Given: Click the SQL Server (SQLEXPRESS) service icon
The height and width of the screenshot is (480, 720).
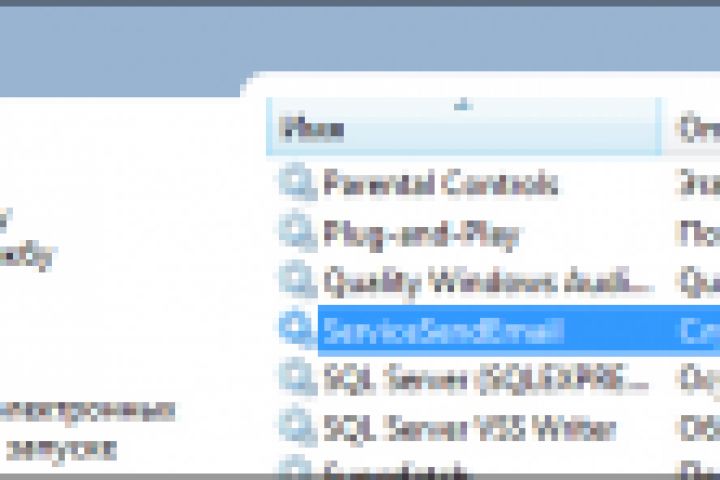Looking at the screenshot, I should 298,378.
